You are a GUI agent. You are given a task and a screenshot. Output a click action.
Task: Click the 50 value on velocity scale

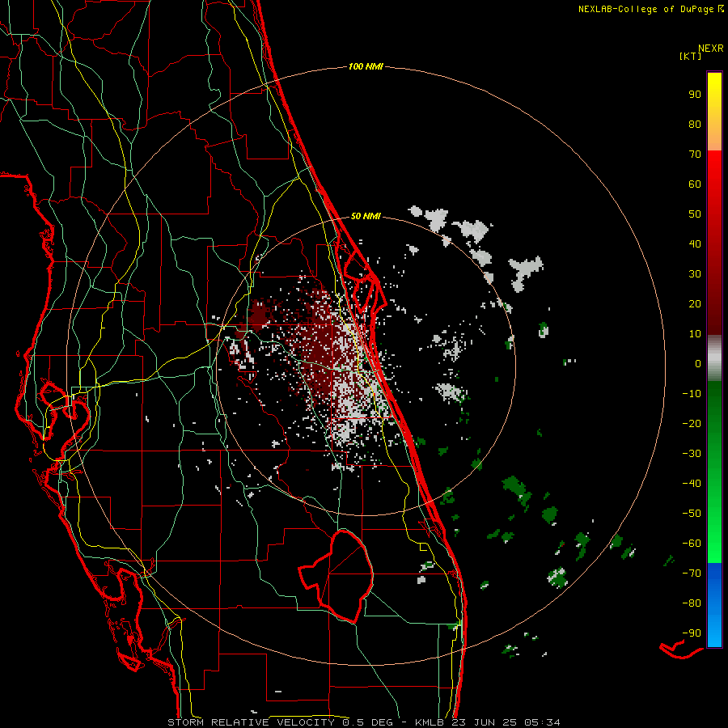coord(695,214)
